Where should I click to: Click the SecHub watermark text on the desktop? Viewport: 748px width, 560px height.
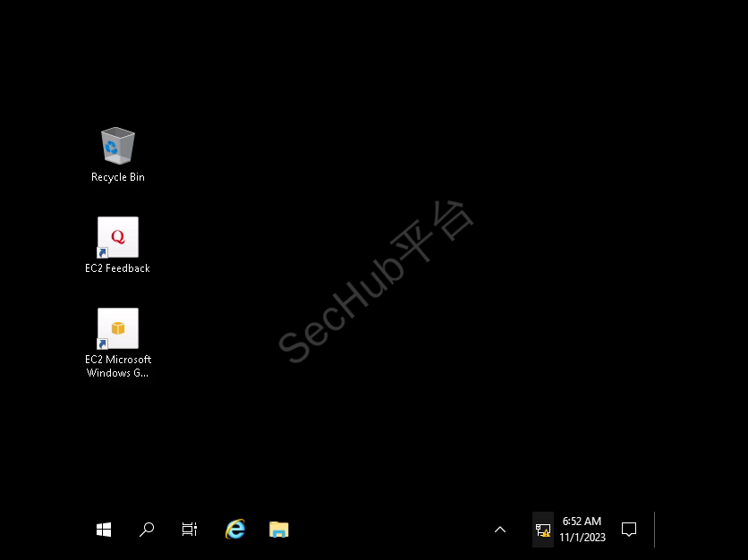pos(376,282)
